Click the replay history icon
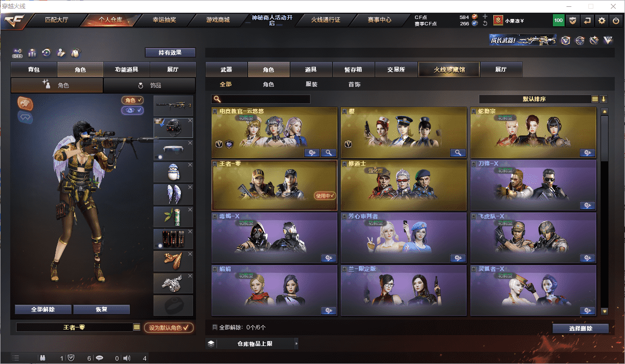 coord(46,52)
